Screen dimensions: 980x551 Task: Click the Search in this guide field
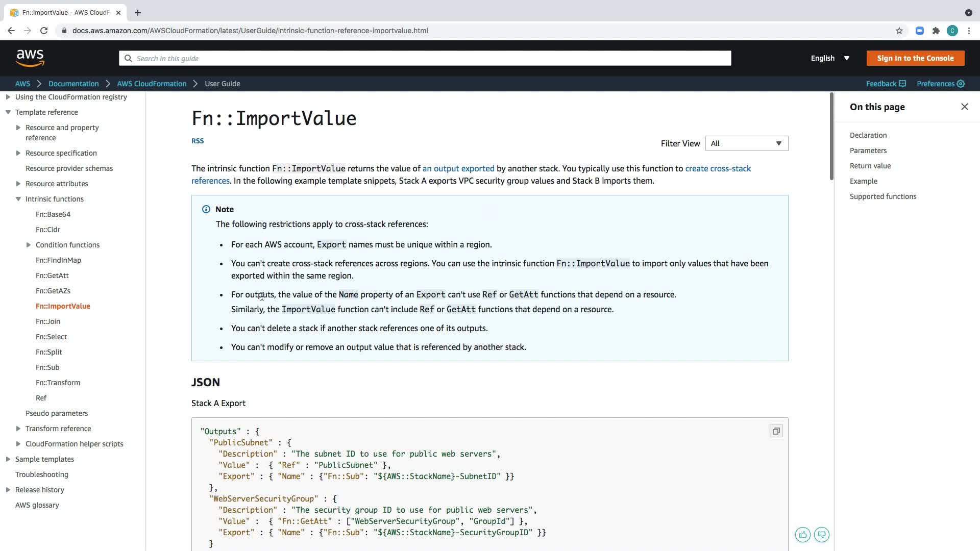pyautogui.click(x=425, y=58)
